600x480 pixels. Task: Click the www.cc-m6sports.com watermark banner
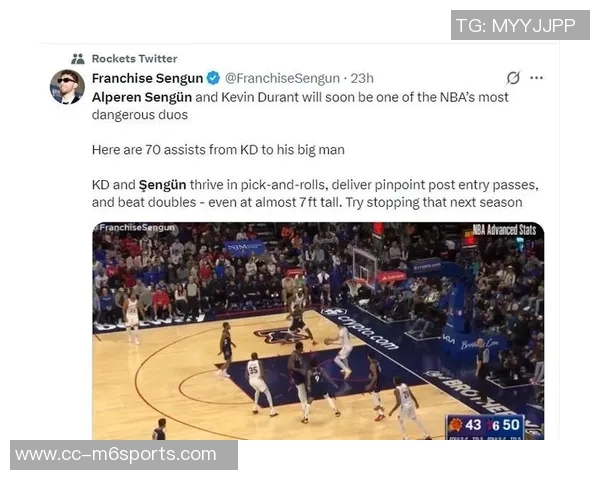click(124, 455)
